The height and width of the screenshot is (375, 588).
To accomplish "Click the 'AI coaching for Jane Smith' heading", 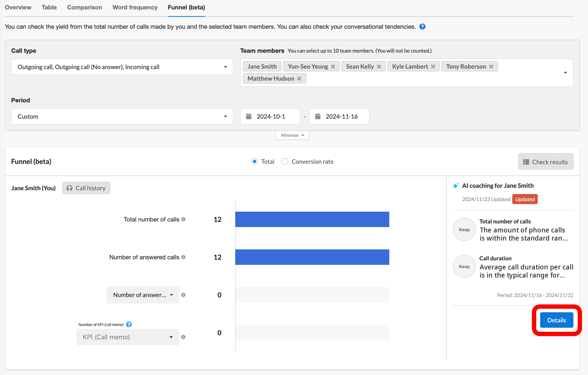I will click(x=498, y=186).
